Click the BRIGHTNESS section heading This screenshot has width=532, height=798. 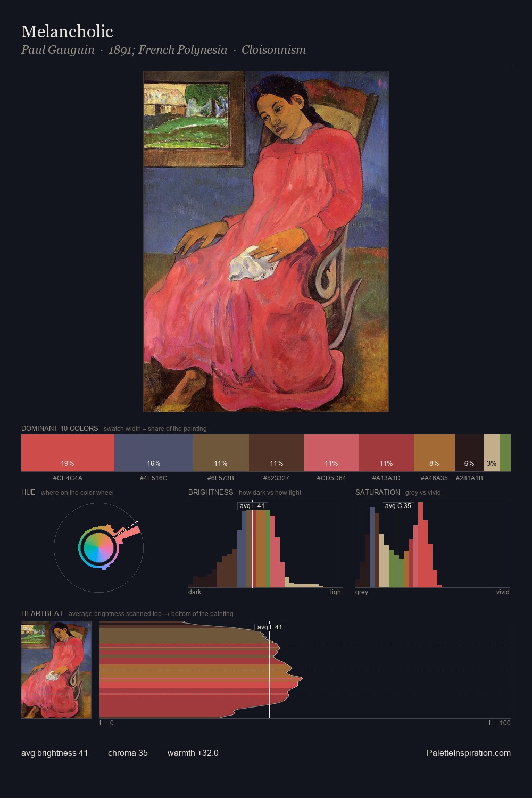pyautogui.click(x=211, y=492)
